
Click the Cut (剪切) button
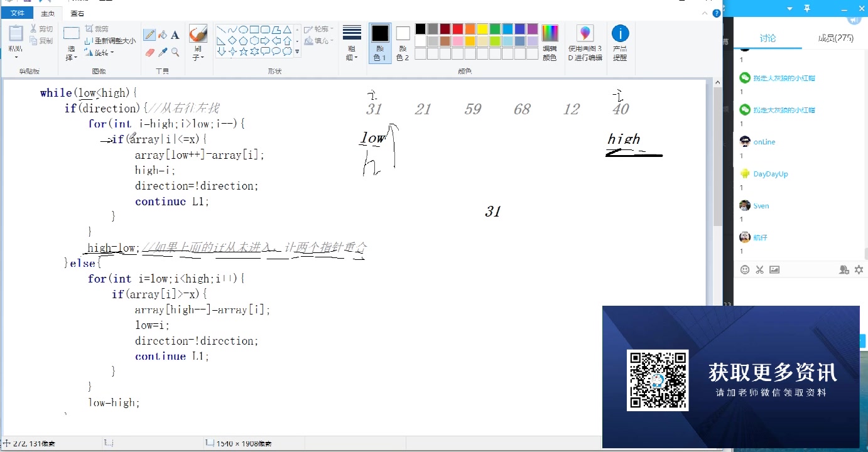coord(42,29)
